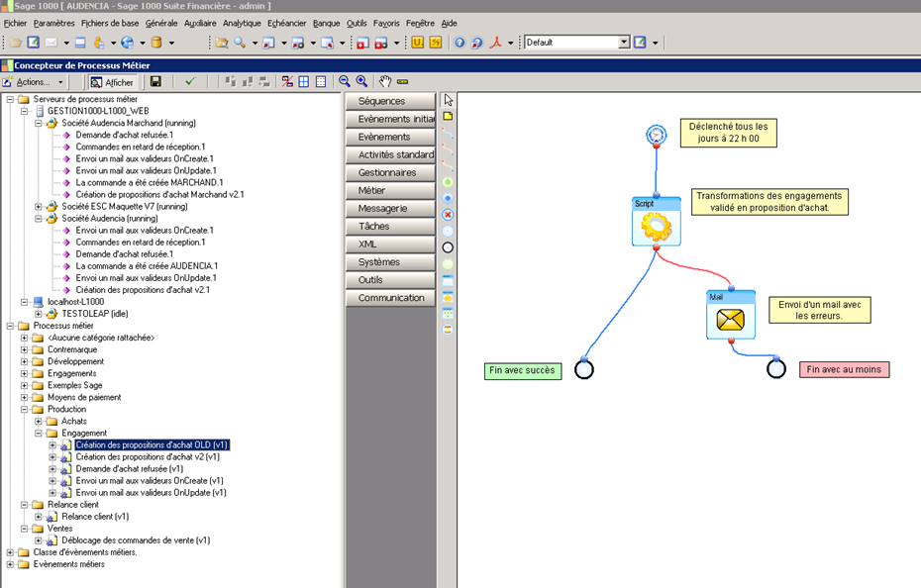Select the end circle beside Fin avec au moins
921x588 pixels.
(776, 369)
